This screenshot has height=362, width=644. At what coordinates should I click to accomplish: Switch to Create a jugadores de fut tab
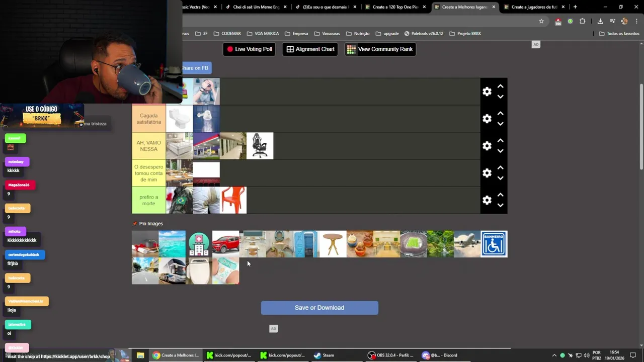coord(534,7)
